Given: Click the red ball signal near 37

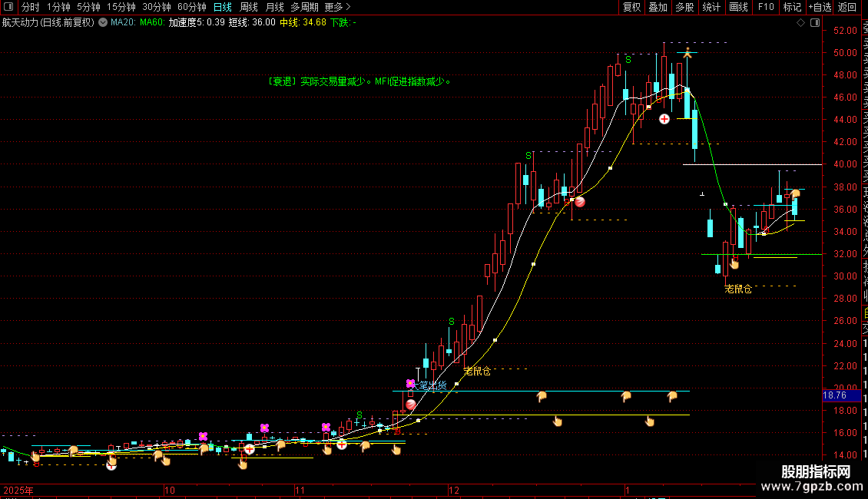Looking at the screenshot, I should click(580, 202).
